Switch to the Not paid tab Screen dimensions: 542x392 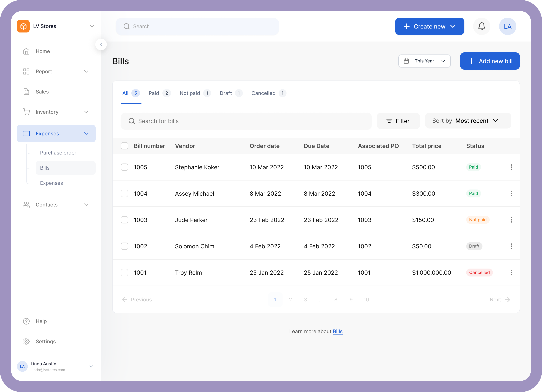tap(195, 93)
